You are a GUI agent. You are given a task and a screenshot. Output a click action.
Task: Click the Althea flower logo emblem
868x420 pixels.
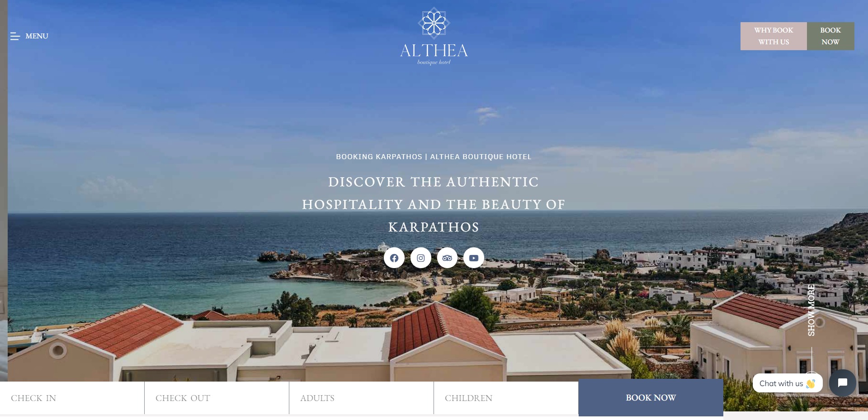(x=434, y=23)
